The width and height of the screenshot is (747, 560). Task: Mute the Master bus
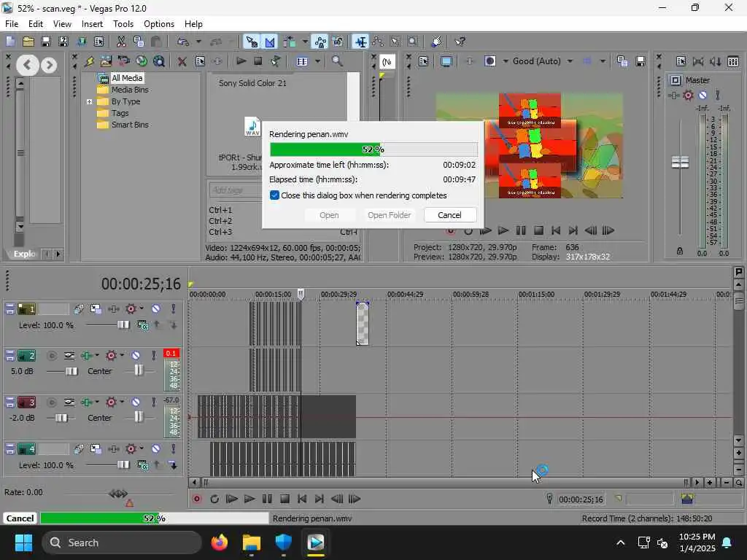(x=703, y=96)
